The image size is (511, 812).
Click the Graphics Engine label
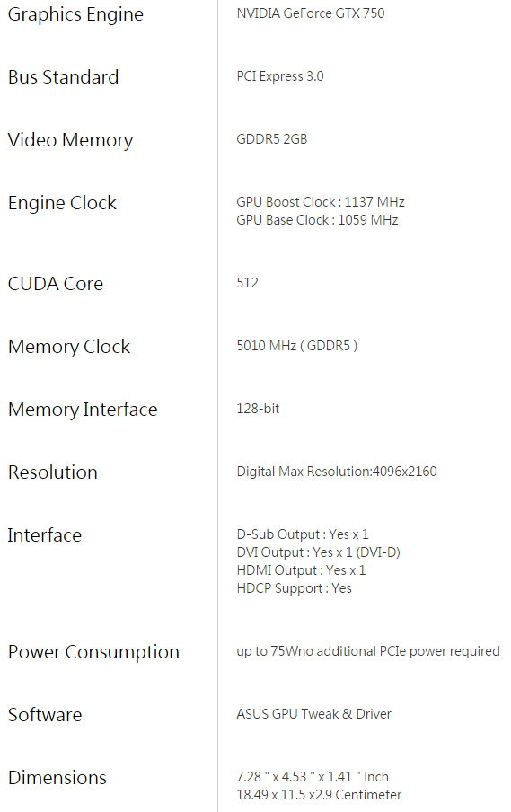[75, 15]
